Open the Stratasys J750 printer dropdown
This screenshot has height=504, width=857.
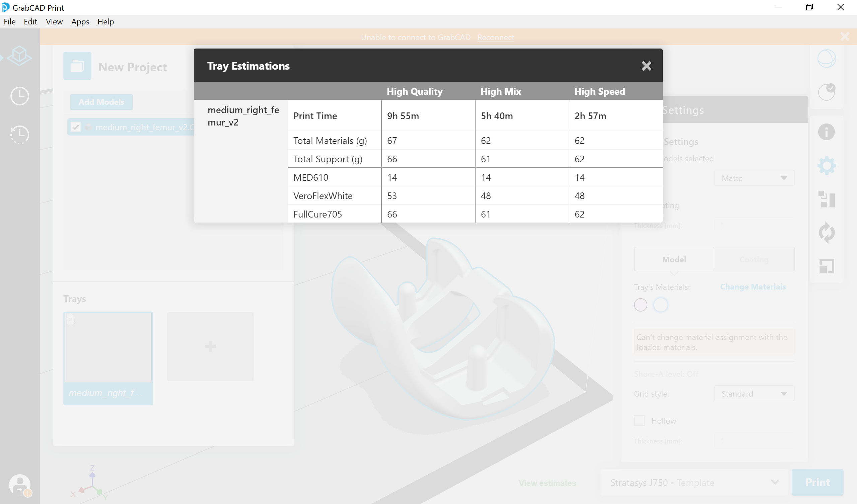click(x=694, y=483)
